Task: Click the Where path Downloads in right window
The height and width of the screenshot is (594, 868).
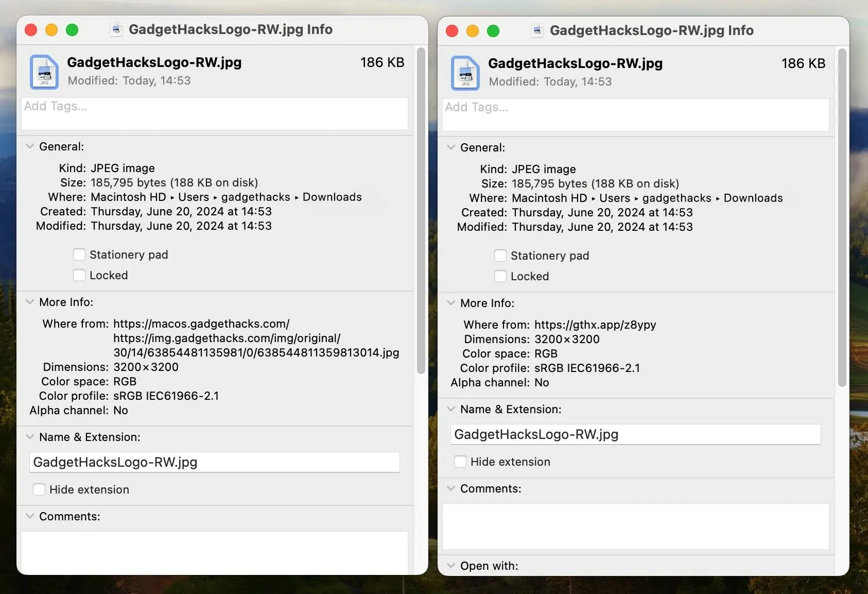Action: (753, 198)
